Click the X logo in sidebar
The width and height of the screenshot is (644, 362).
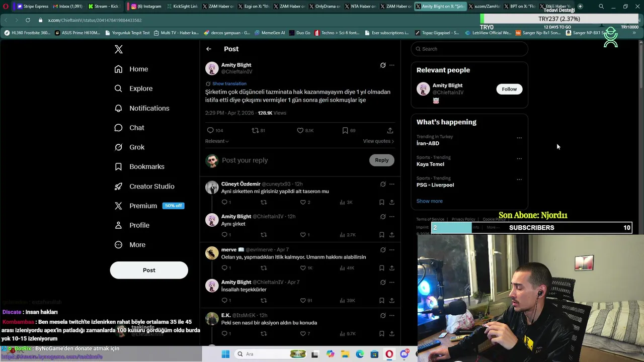[119, 49]
